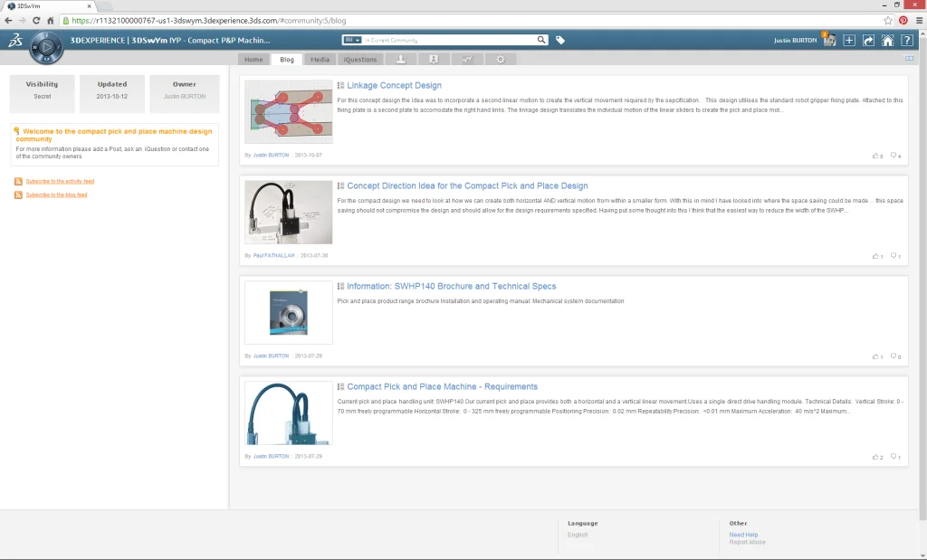Viewport: 927px width, 560px height.
Task: Click the Justin BURTON name in header
Action: (795, 40)
